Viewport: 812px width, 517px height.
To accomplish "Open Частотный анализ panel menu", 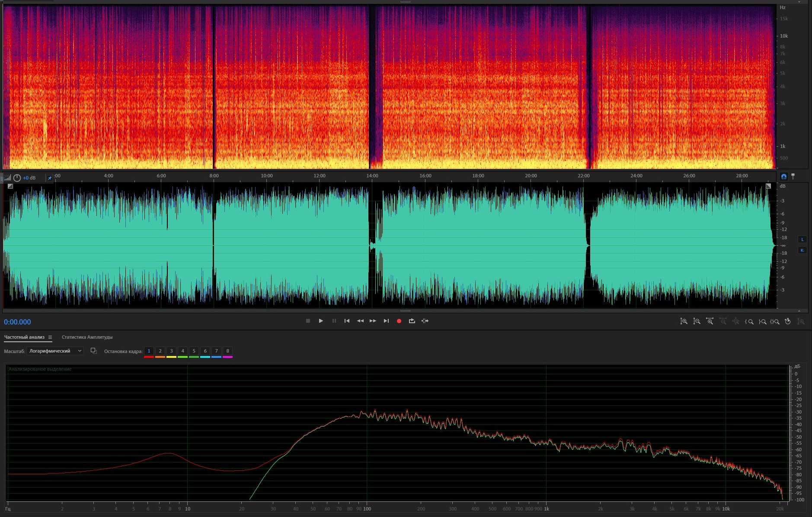I will (x=50, y=337).
